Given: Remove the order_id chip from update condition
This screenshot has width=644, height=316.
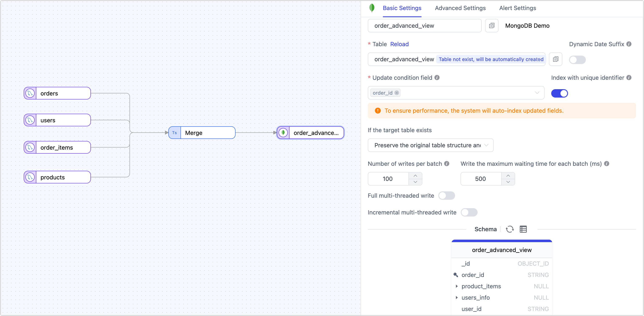Looking at the screenshot, I should (397, 93).
